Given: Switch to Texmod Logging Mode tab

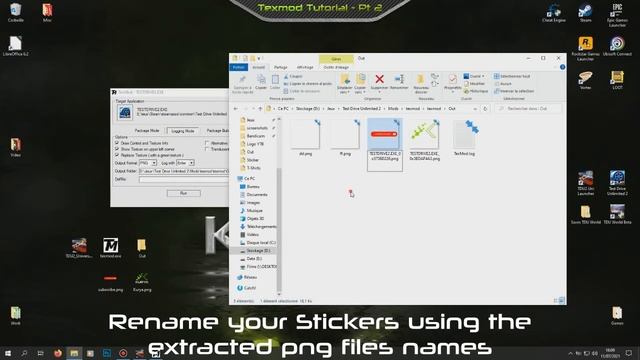Looking at the screenshot, I should pyautogui.click(x=182, y=131).
